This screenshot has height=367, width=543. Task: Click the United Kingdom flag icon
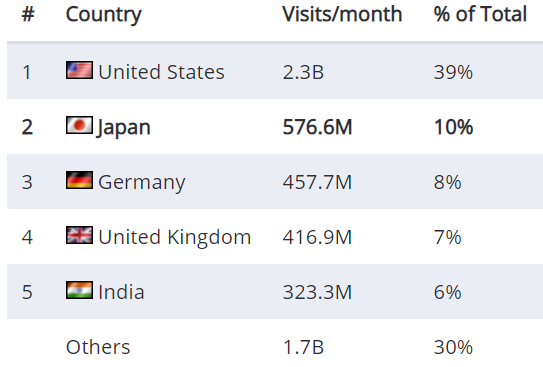[x=79, y=235]
